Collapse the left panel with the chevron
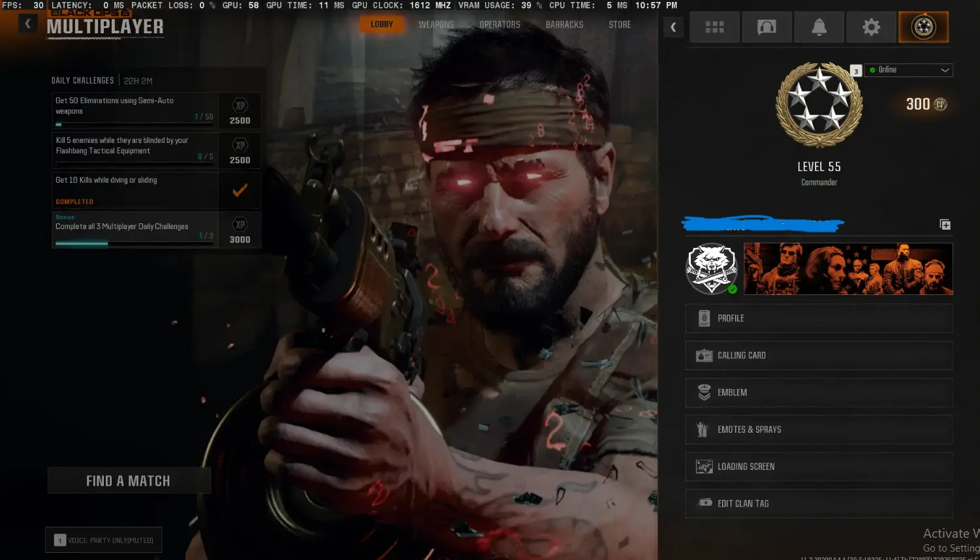Image resolution: width=980 pixels, height=560 pixels. click(x=27, y=23)
